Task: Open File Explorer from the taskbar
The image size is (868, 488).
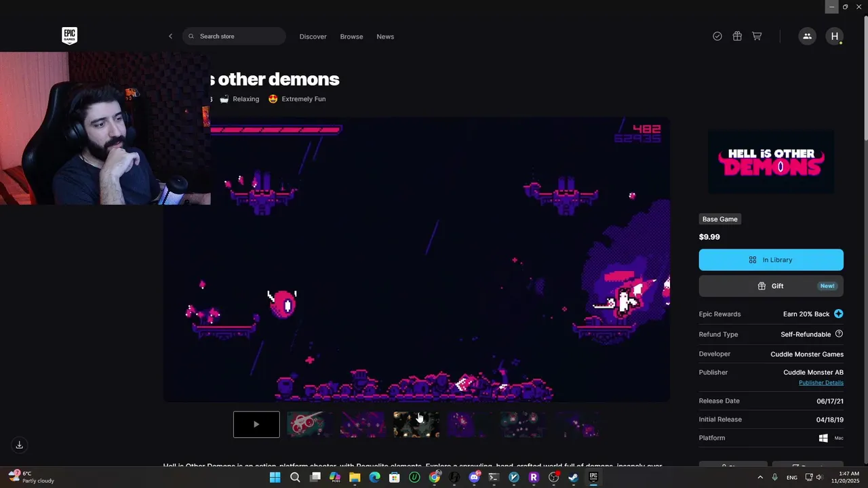Action: [x=355, y=477]
